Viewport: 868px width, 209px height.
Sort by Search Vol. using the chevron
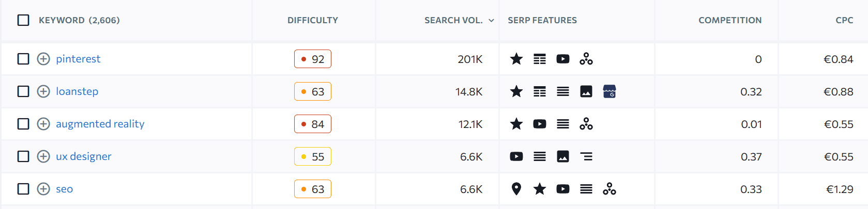[491, 21]
